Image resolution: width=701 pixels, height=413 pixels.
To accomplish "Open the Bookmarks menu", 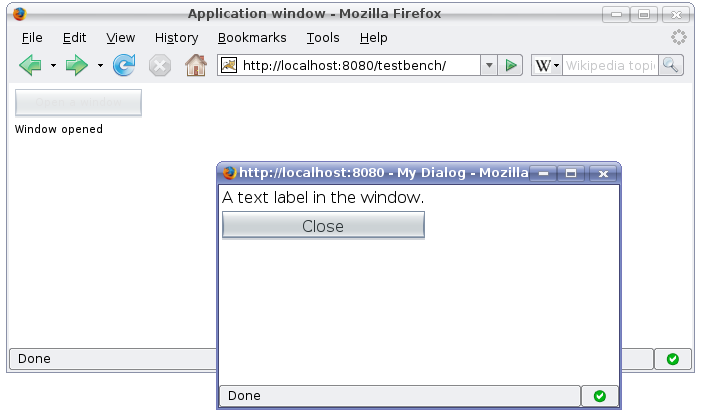I will pos(252,38).
